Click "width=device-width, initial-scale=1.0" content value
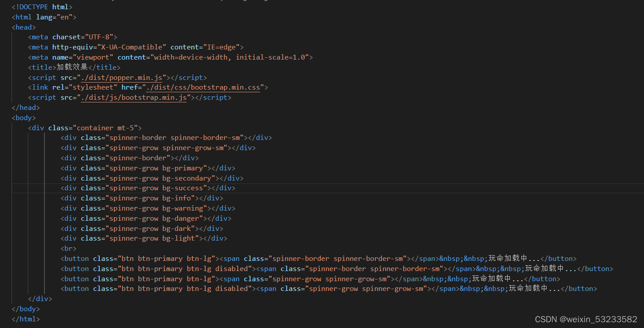This screenshot has width=644, height=328. (230, 57)
